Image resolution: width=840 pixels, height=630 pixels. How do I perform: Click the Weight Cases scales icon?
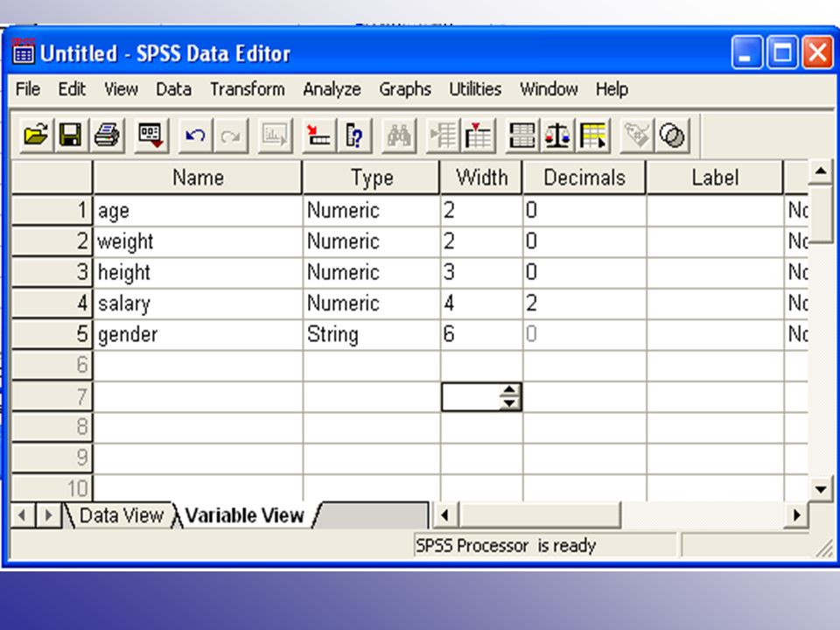557,135
